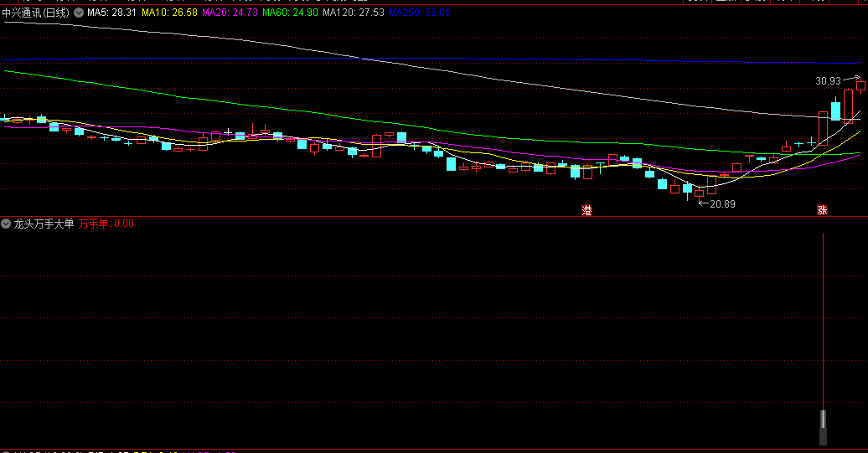
Task: Click the 港 marker icon on chart
Action: tap(586, 210)
